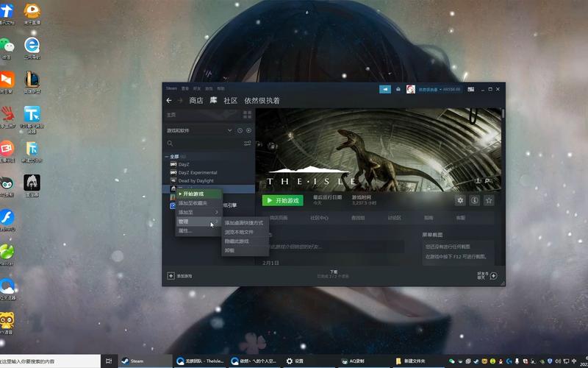Open game settings gear icon
Screen dimensions: 588x368
tap(460, 200)
